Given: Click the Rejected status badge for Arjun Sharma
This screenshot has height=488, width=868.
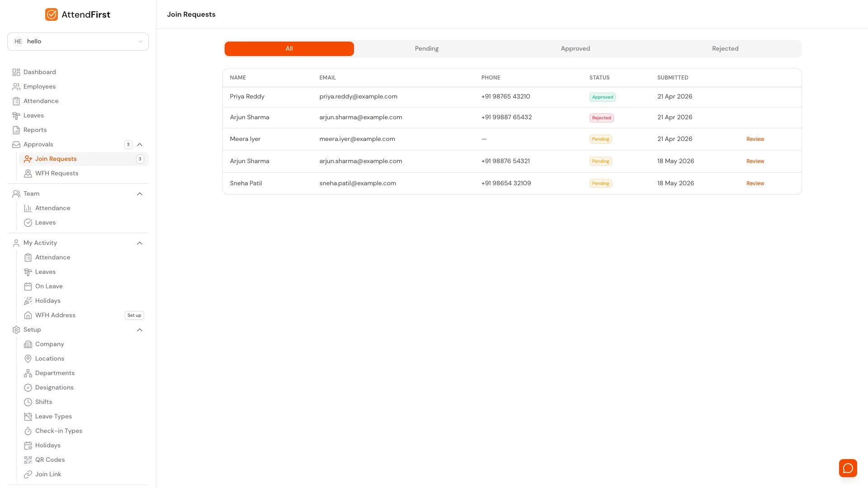Looking at the screenshot, I should click(601, 118).
